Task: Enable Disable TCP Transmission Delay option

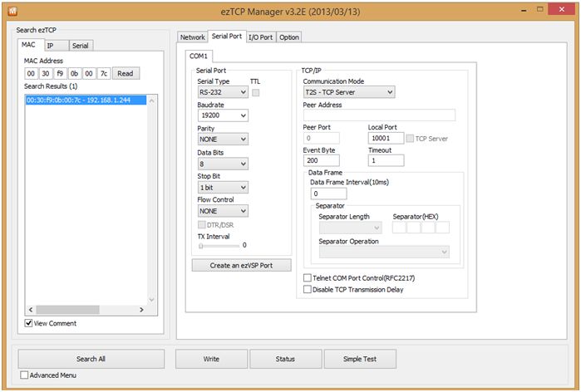Action: click(308, 289)
